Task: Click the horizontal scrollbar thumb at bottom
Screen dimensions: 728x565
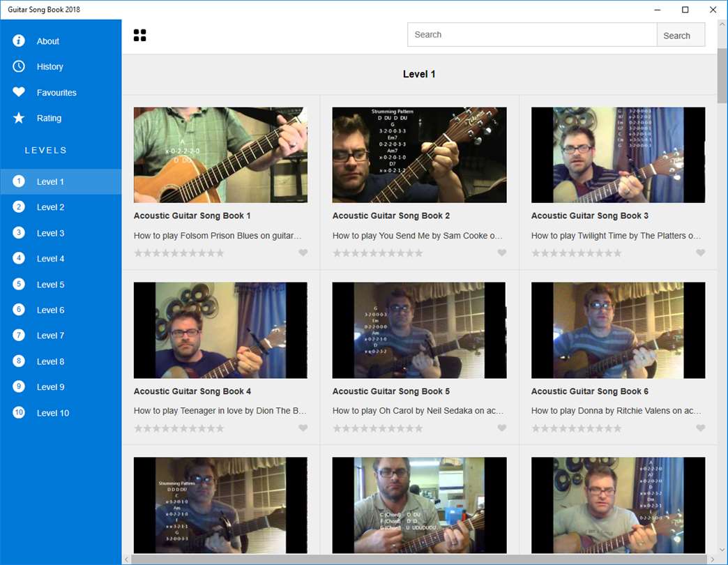Action: click(418, 559)
